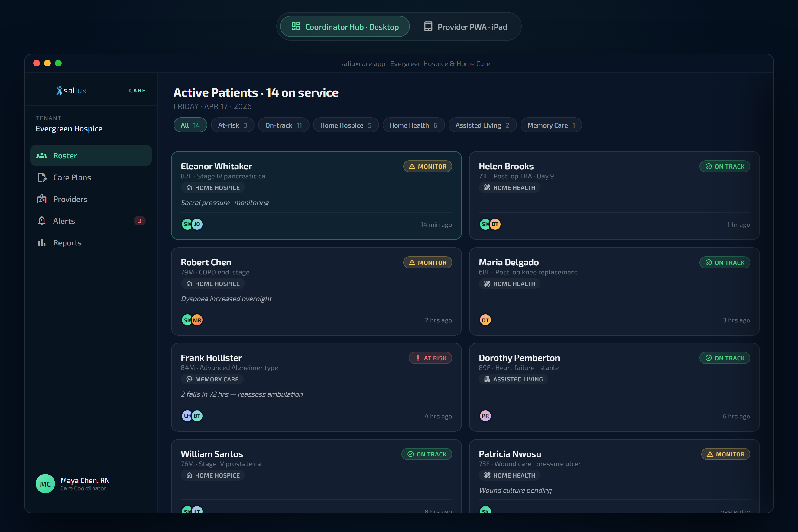This screenshot has width=798, height=532.
Task: Click BT avatar on Frank Hollister card
Action: tap(197, 416)
